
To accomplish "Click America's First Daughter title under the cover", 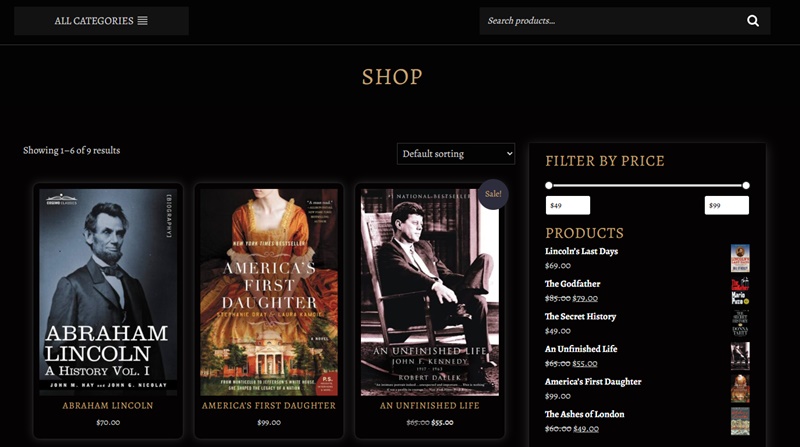I will coord(269,406).
